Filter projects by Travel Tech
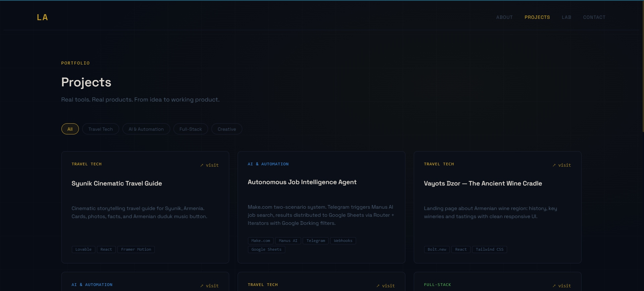 101,129
